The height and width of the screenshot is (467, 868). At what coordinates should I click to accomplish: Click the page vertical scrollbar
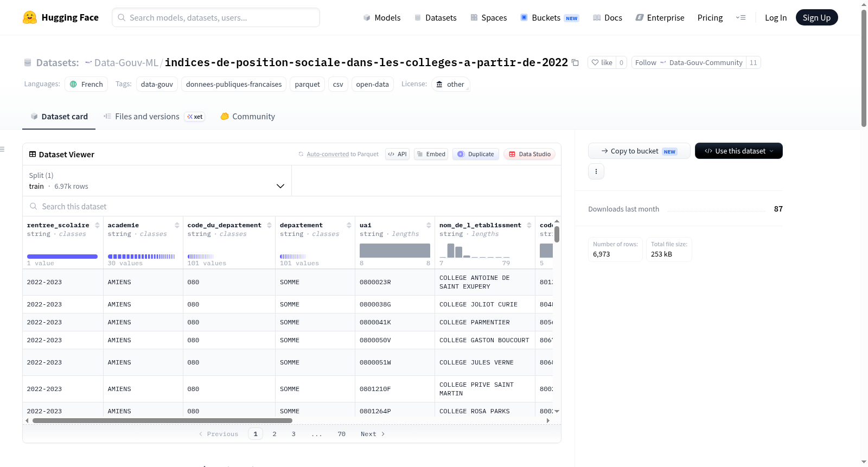click(864, 68)
